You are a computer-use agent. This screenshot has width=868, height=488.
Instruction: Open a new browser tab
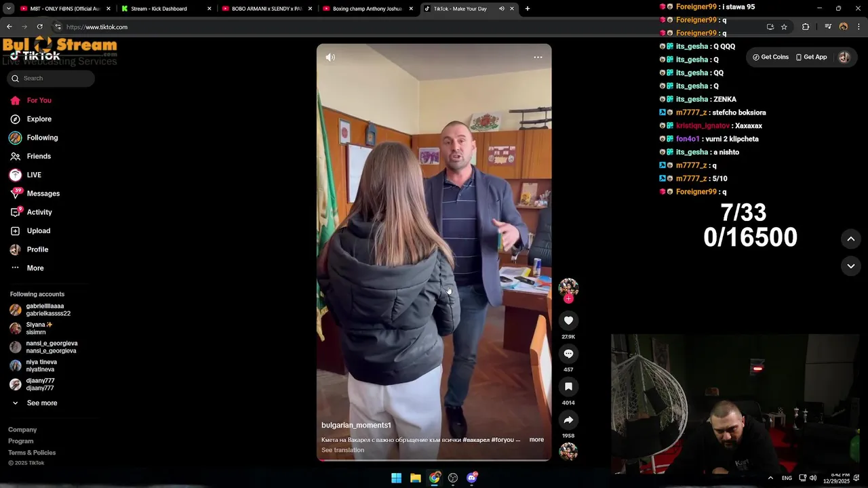[x=528, y=9]
